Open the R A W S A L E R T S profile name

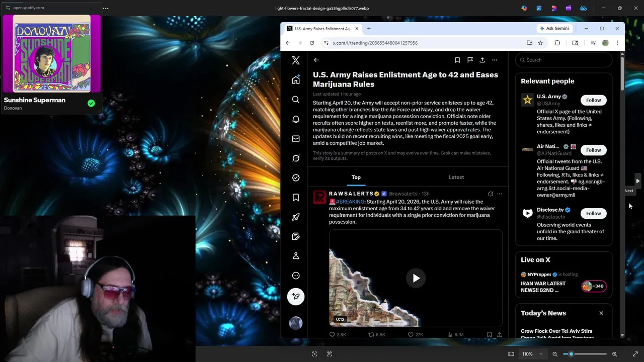coord(351,194)
